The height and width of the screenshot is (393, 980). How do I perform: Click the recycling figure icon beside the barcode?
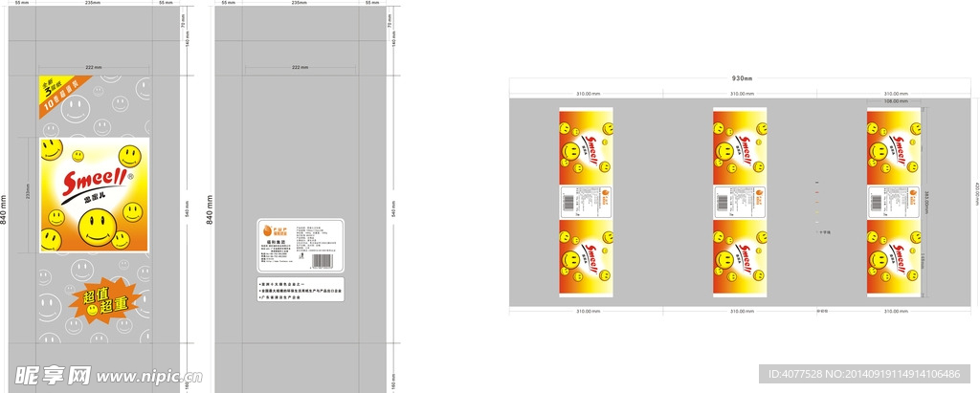click(x=302, y=257)
